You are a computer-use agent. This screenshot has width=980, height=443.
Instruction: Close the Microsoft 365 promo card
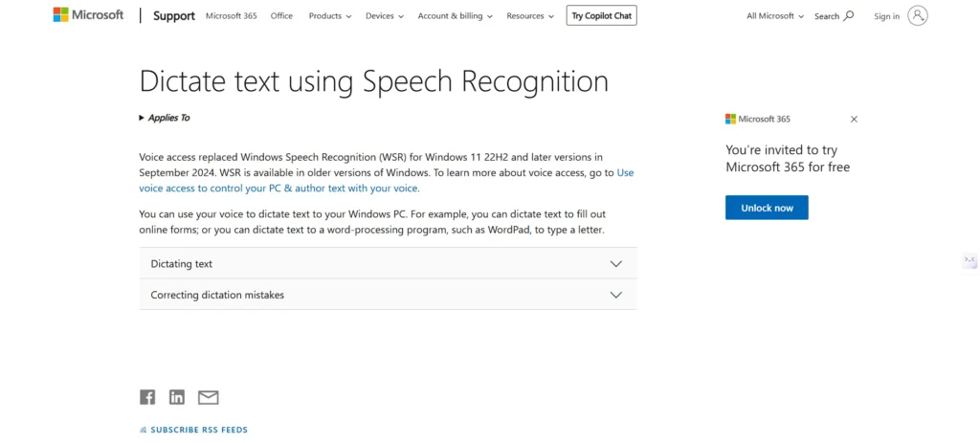click(854, 119)
